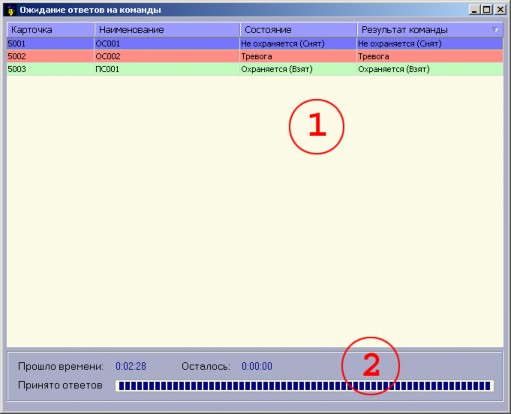Click the name cell ОС002
This screenshot has height=414, width=511.
click(108, 56)
